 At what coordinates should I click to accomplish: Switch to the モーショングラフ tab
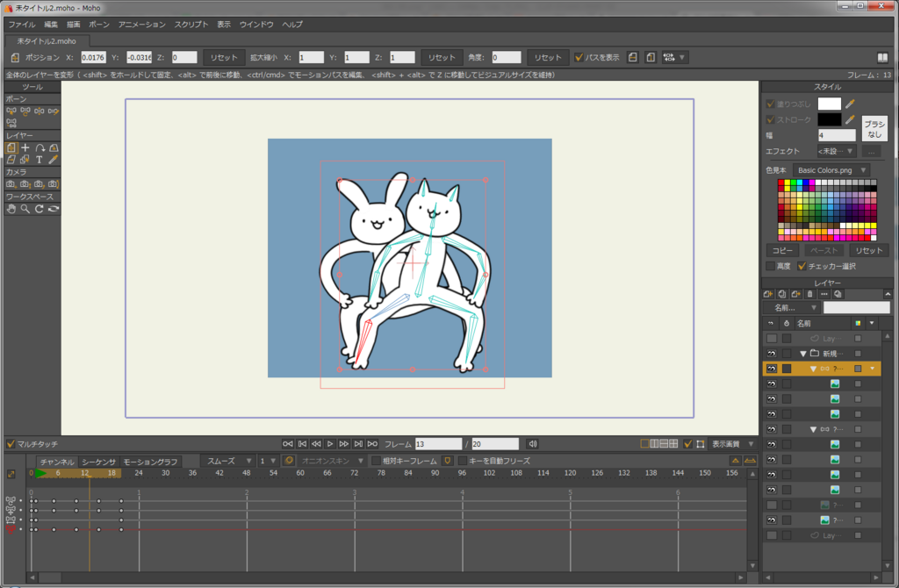point(150,462)
